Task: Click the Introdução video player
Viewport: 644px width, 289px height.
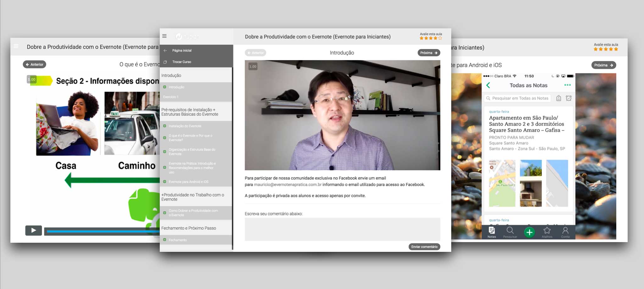Action: coord(342,115)
